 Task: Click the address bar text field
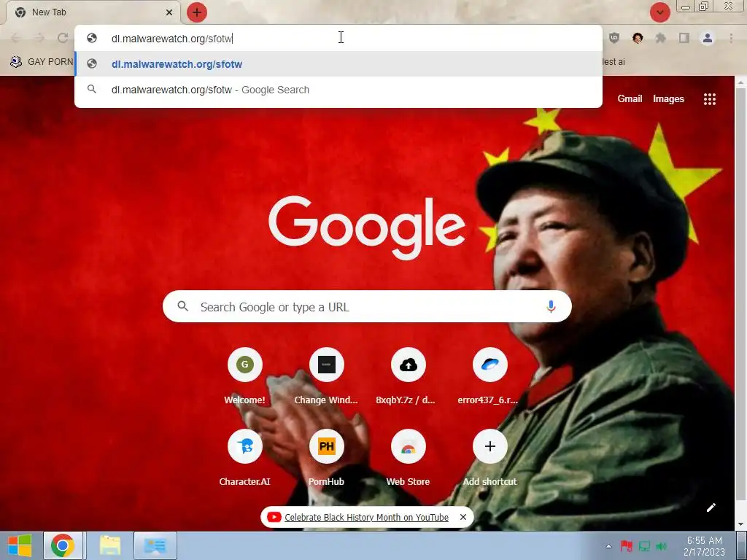click(338, 39)
